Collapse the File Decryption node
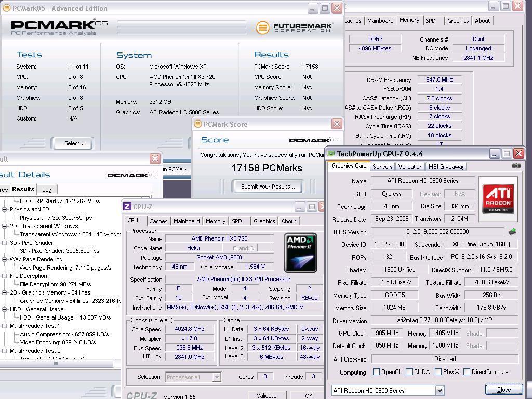This screenshot has height=399, width=532. click(5, 276)
